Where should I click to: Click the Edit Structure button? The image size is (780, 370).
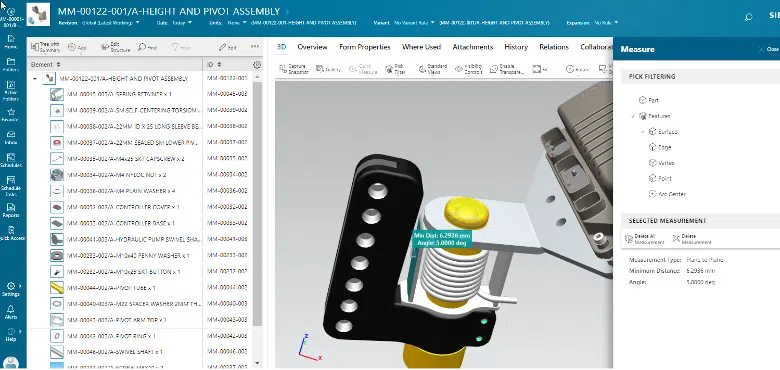click(115, 47)
